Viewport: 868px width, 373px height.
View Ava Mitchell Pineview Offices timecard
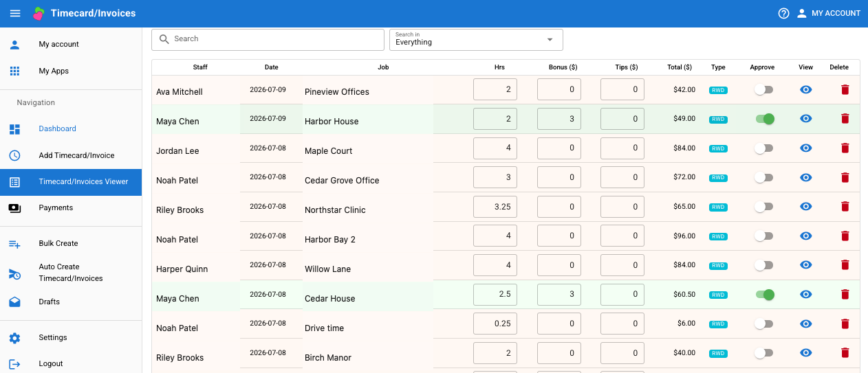806,89
